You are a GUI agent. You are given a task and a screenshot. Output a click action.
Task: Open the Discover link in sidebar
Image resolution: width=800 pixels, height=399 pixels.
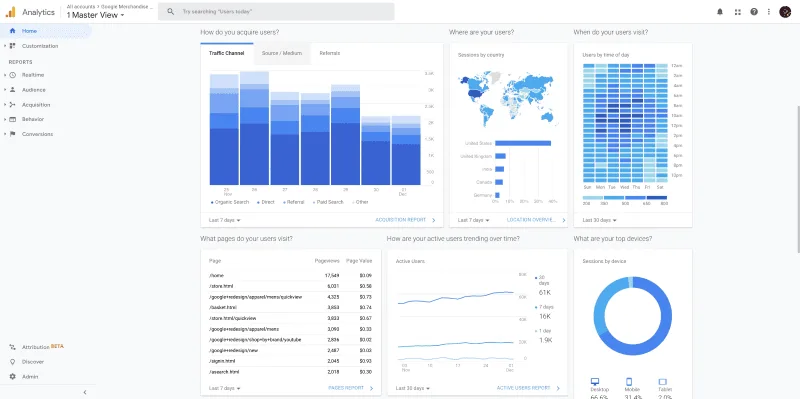(33, 362)
